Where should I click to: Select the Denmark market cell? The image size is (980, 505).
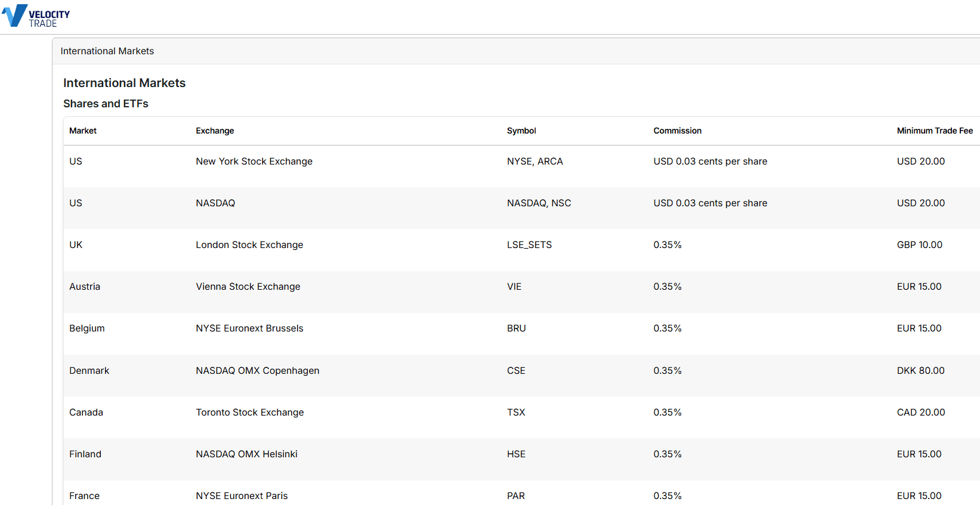(89, 371)
